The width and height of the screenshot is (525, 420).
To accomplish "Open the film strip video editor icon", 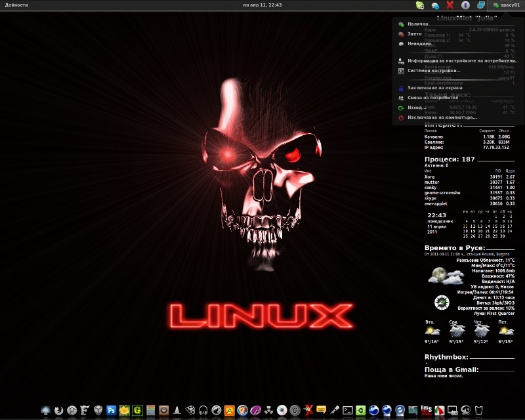I will [x=150, y=410].
